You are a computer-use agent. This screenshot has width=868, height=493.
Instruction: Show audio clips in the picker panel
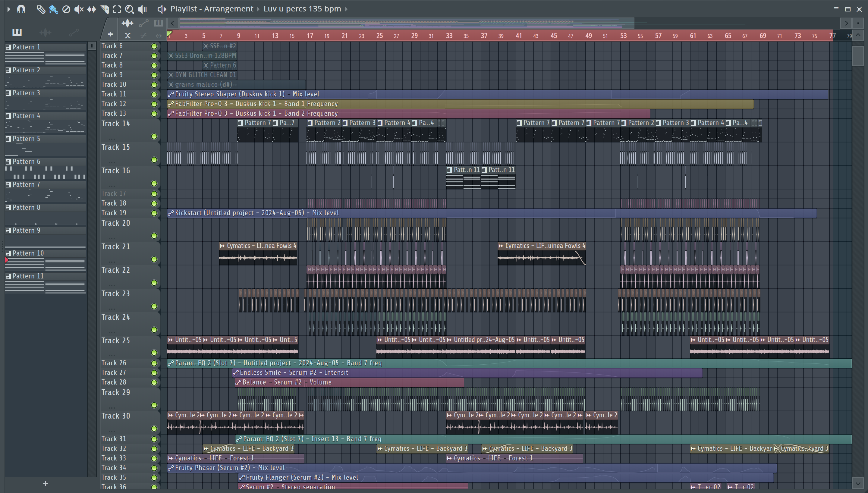(46, 32)
